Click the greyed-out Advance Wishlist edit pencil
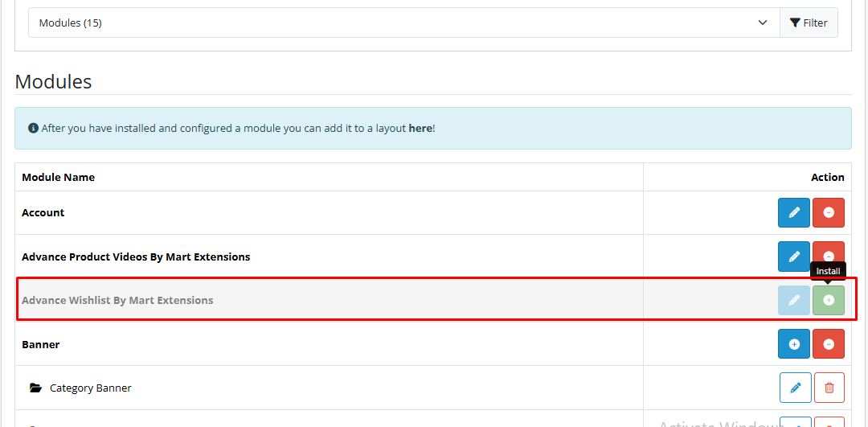The image size is (868, 427). (793, 300)
